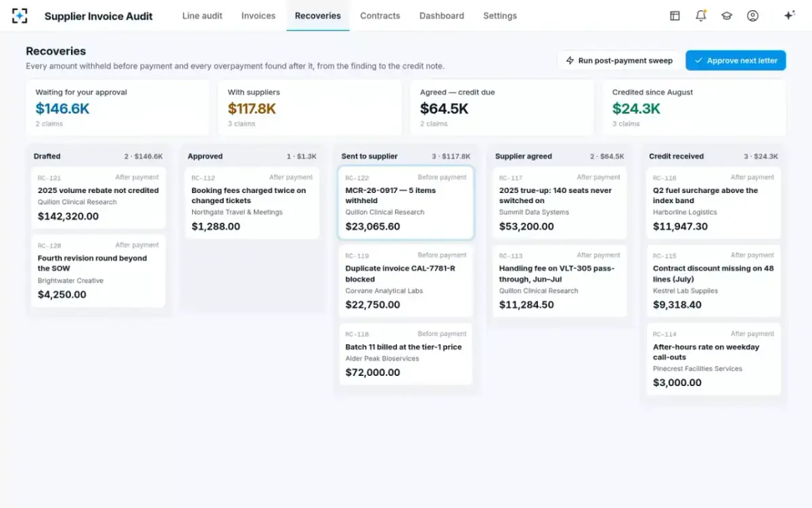Screen dimensions: 812x508
Task: Click the $23,065.60 amount
Action: click(373, 226)
